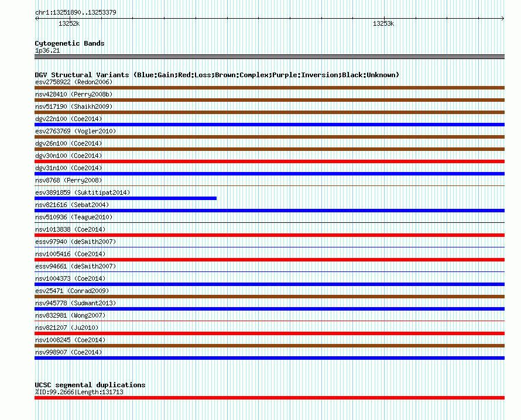Image resolution: width=521 pixels, height=420 pixels.
Task: Click variant label esv3891859 (Suktitipat2014)
Action: pos(83,192)
